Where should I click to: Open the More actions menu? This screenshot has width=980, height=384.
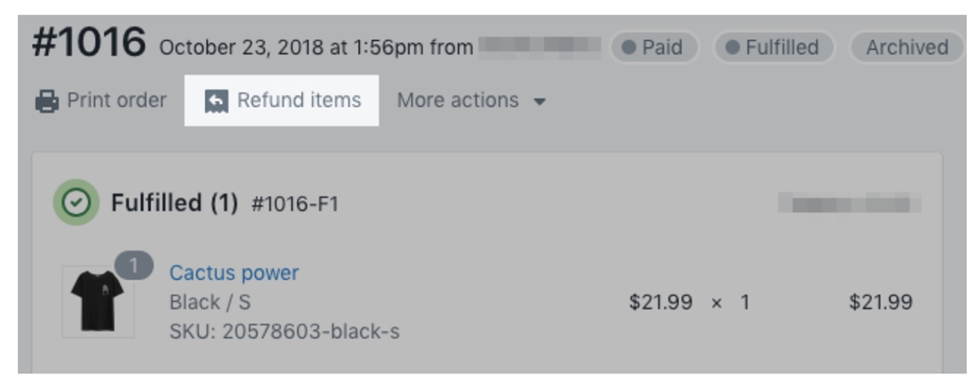(x=470, y=100)
